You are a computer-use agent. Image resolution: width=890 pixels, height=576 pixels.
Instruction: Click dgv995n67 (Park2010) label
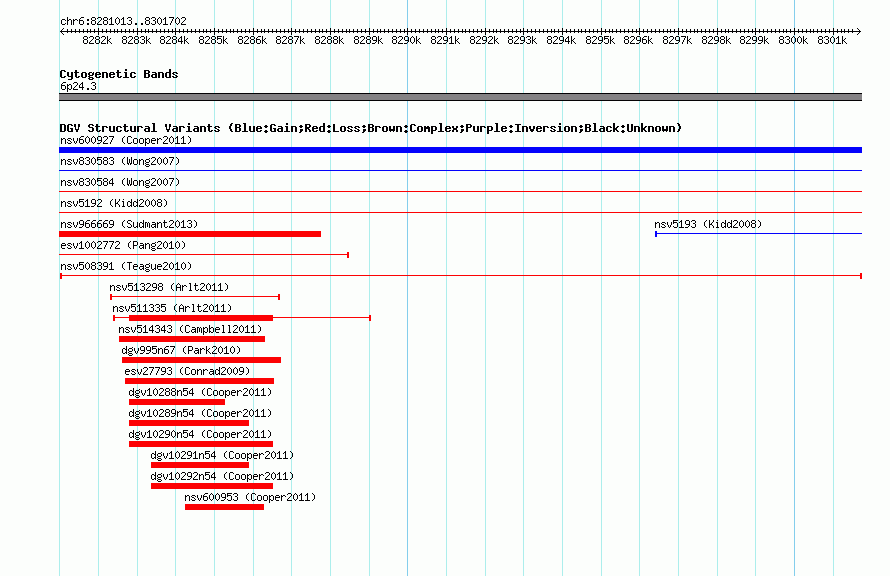[181, 350]
